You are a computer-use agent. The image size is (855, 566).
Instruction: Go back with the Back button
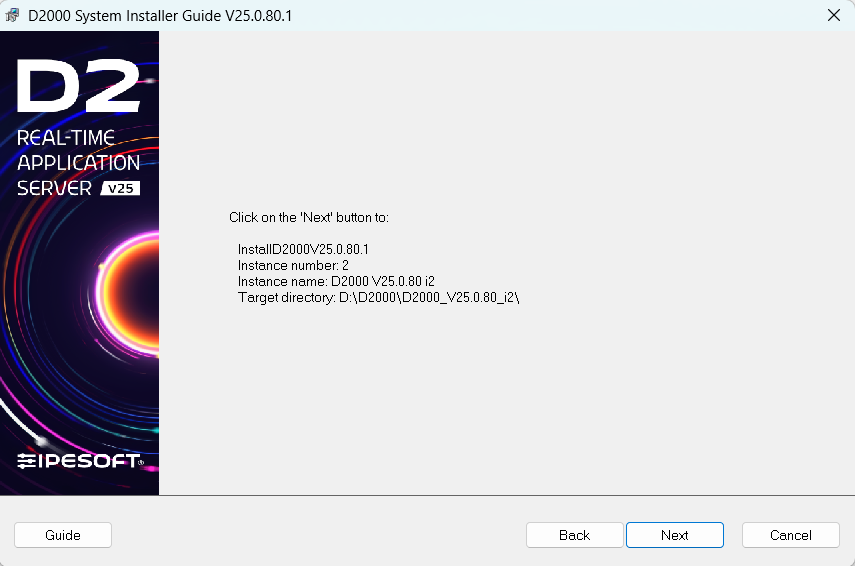tap(574, 535)
